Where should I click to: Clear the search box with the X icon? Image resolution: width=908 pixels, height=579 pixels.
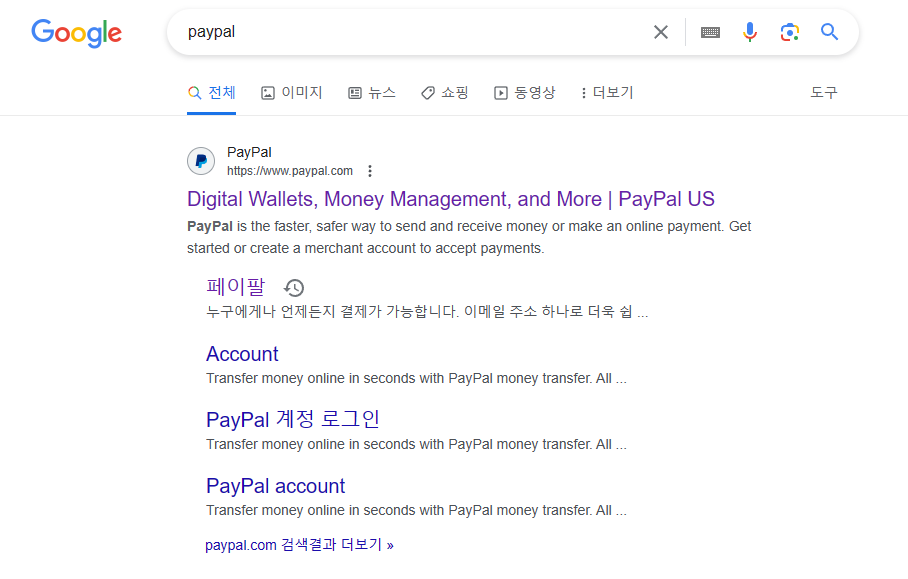pos(661,32)
